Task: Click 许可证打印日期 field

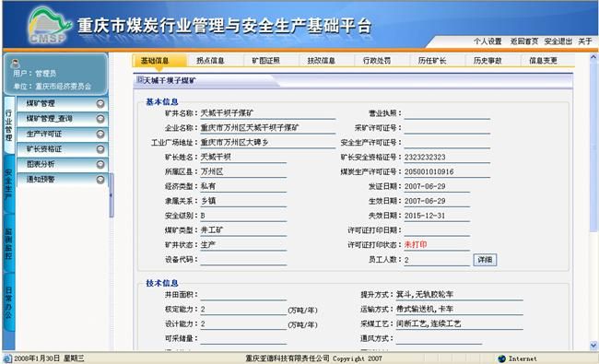Action: click(x=437, y=230)
